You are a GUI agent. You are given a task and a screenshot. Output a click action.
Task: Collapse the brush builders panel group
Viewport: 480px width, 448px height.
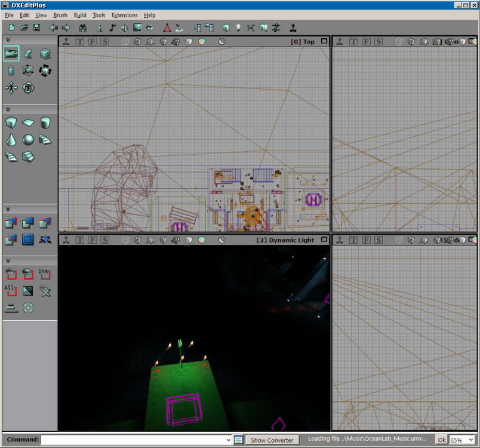8,109
